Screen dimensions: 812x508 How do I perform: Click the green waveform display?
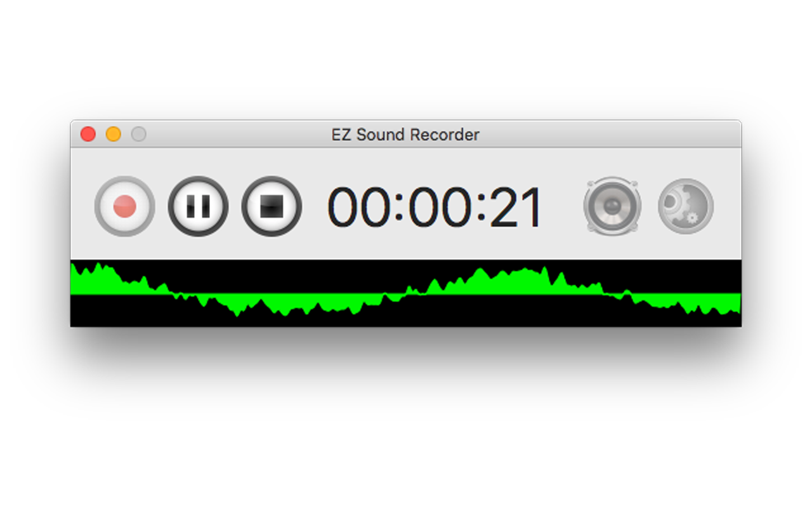point(406,293)
